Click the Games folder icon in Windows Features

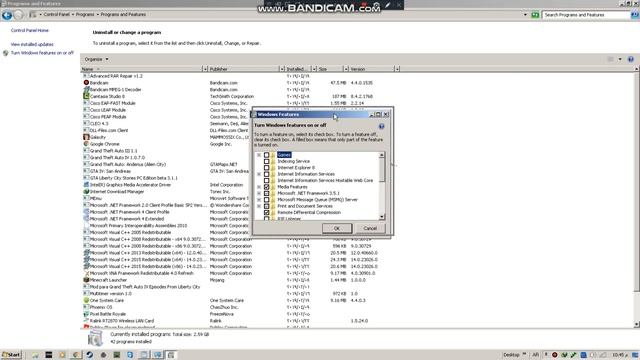[x=273, y=155]
